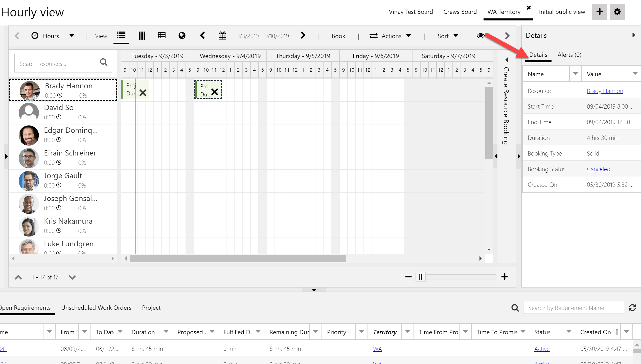Screen dimensions: 641x364
Task: Open the Unscheduled Work Orders tab
Action: tap(96, 307)
